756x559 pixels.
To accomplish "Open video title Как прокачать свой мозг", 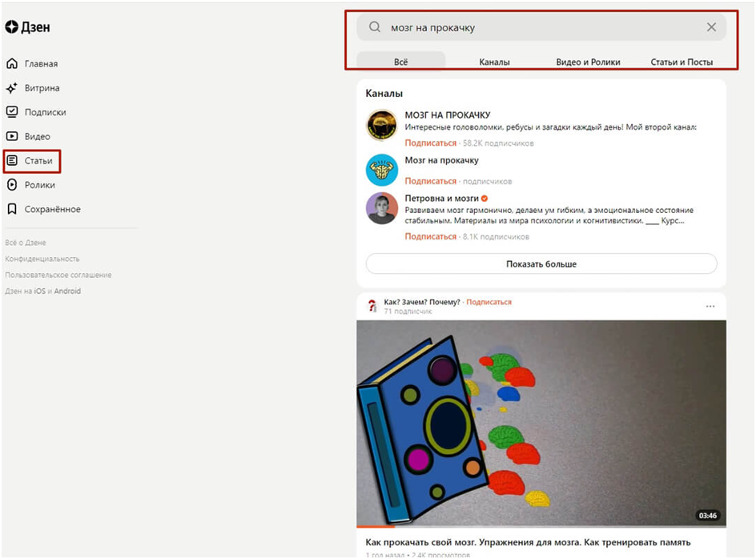I will 528,542.
